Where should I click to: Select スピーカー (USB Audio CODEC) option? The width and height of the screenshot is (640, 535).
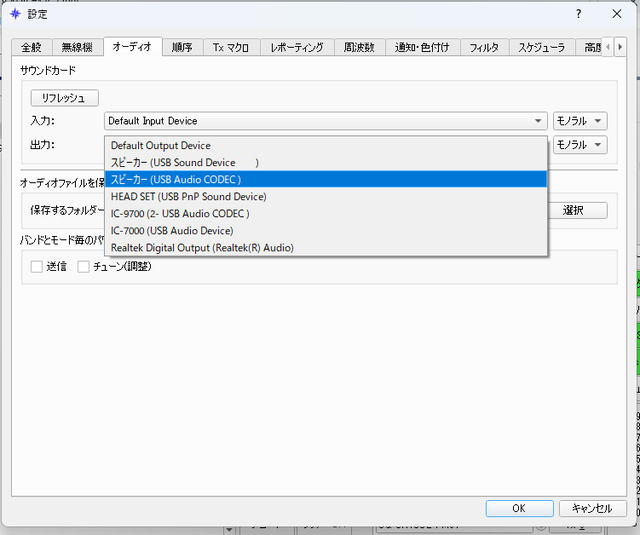point(326,180)
